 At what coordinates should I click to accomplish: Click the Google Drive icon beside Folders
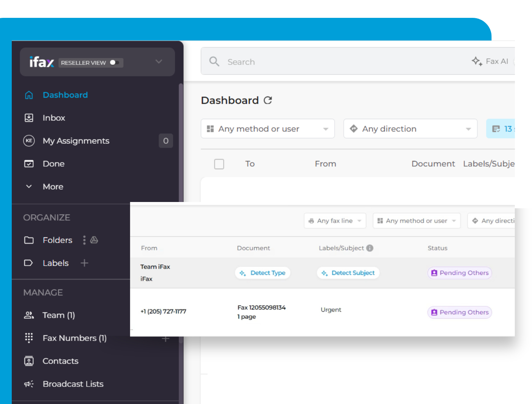[94, 240]
